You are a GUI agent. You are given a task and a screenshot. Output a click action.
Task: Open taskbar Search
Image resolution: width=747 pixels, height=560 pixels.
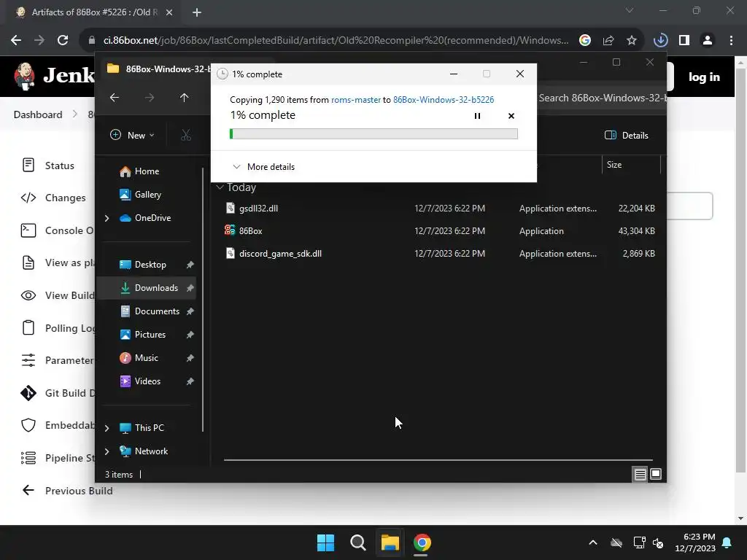pyautogui.click(x=357, y=542)
